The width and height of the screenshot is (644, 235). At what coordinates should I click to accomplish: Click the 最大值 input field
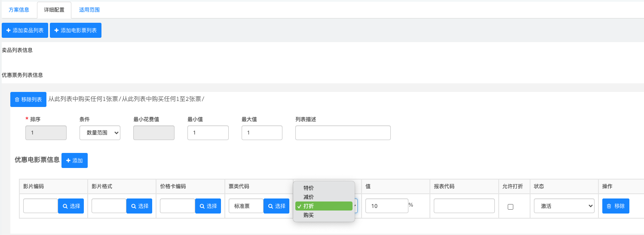click(x=262, y=133)
